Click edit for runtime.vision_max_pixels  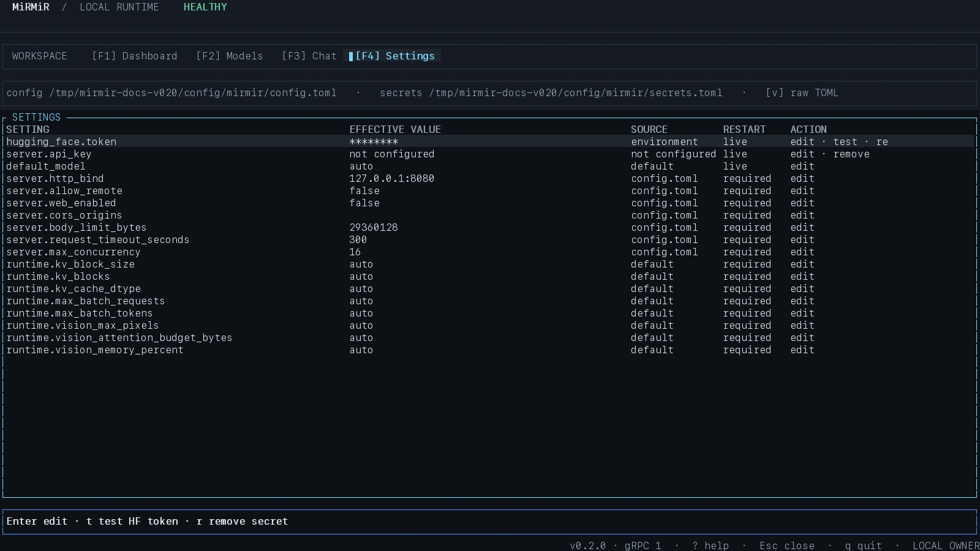(802, 325)
